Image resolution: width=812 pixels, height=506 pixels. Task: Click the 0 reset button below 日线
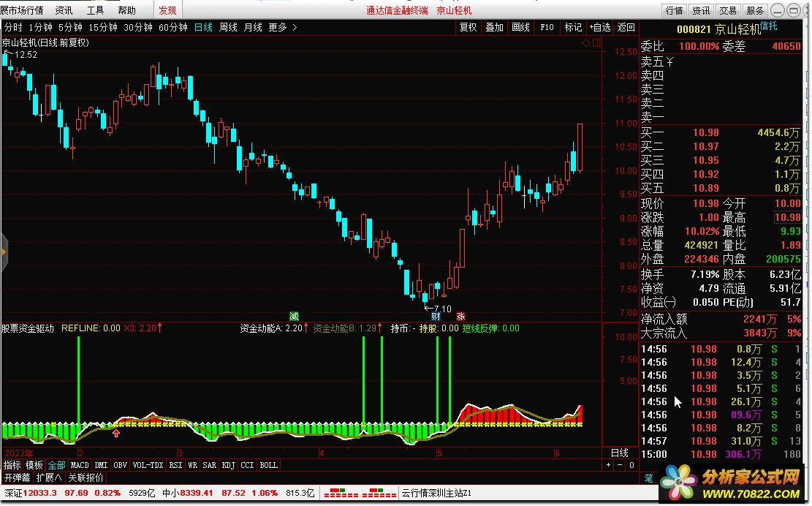(631, 465)
